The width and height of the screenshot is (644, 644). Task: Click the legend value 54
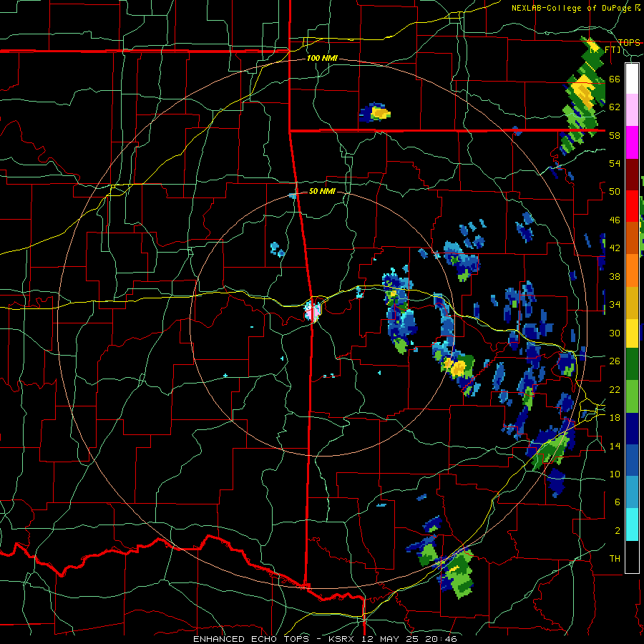tap(615, 164)
